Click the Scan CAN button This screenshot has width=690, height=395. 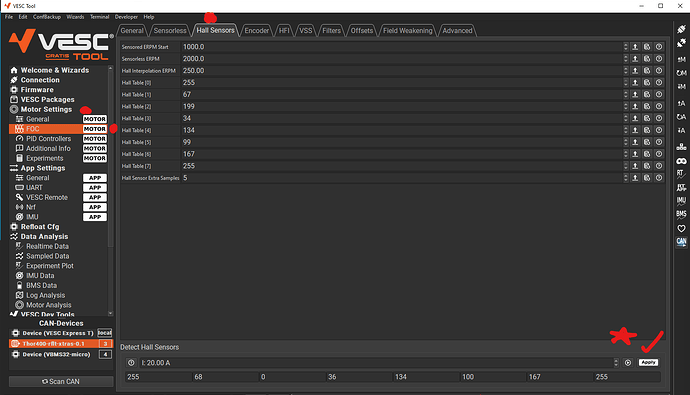pos(61,381)
